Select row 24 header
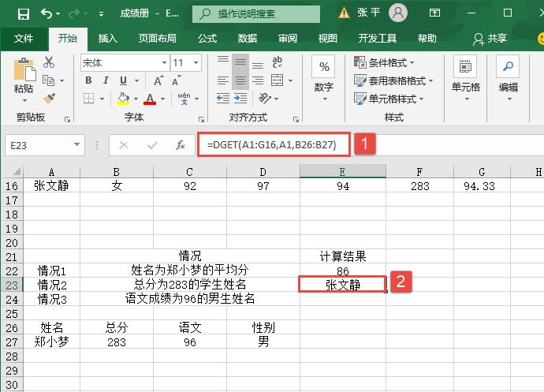The height and width of the screenshot is (392, 544). click(x=12, y=299)
